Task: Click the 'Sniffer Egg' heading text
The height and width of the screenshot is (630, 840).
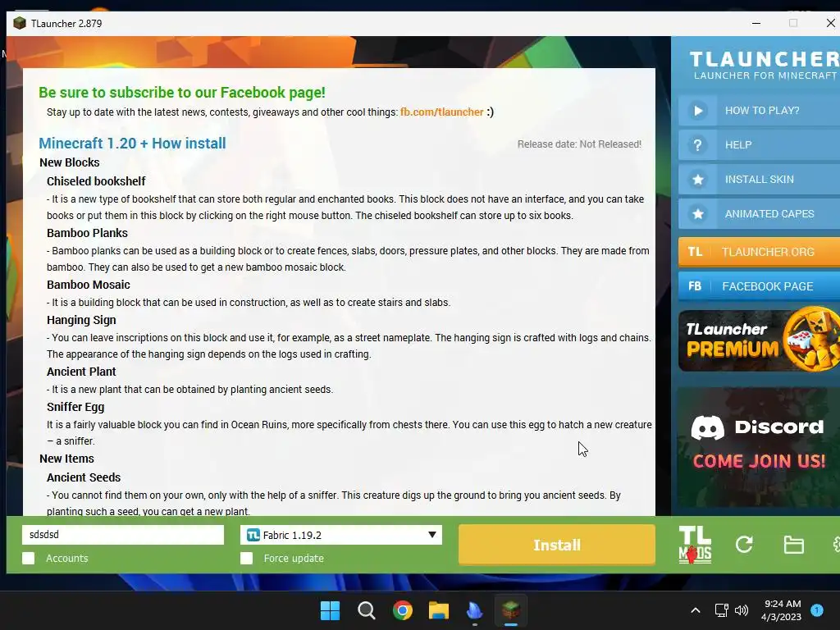Action: [75, 407]
